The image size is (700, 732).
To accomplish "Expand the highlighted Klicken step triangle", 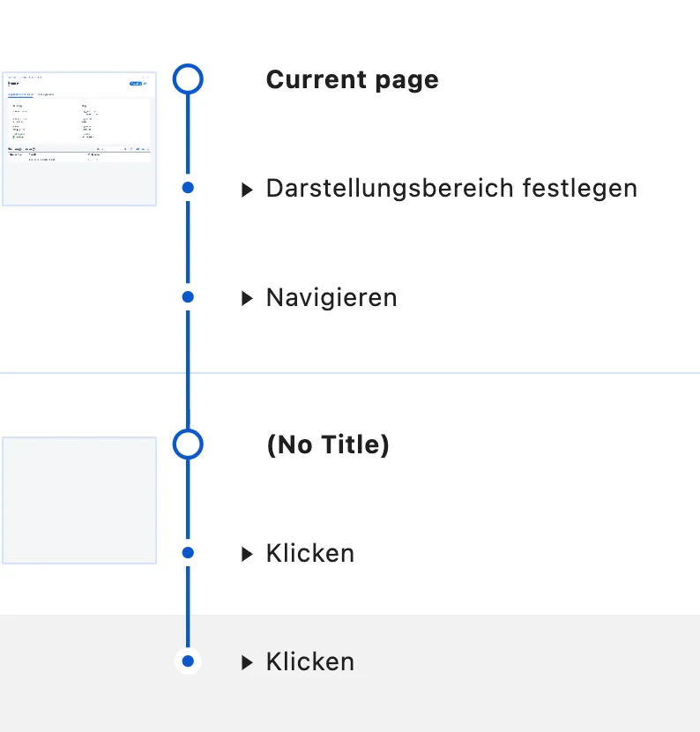I will pyautogui.click(x=248, y=662).
